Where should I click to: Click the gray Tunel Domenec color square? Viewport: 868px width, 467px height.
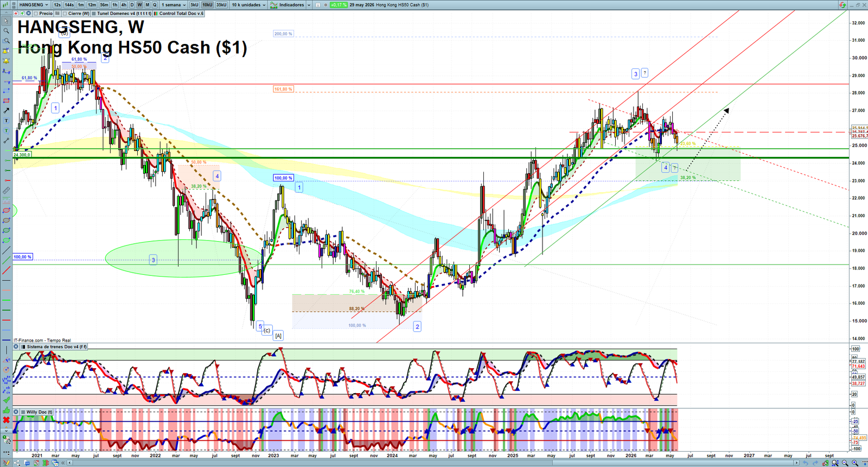click(94, 13)
